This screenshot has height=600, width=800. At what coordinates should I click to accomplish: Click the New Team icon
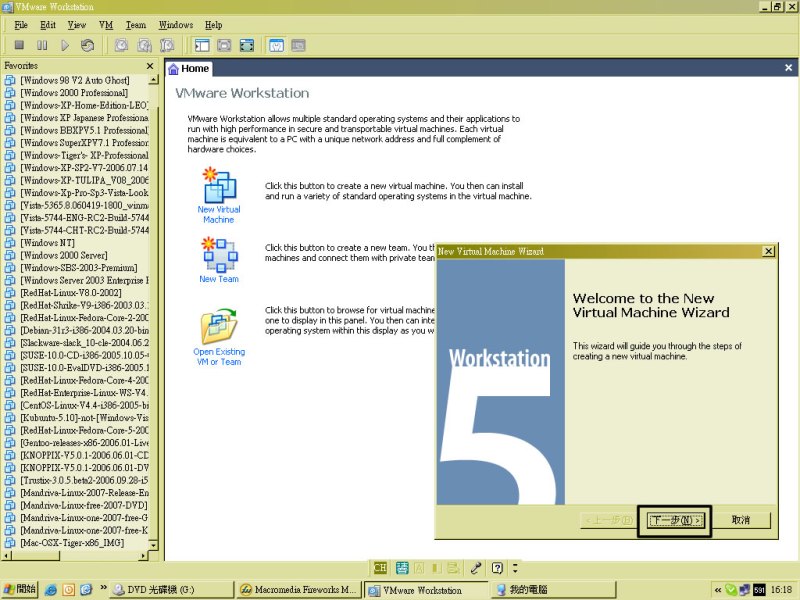point(219,255)
